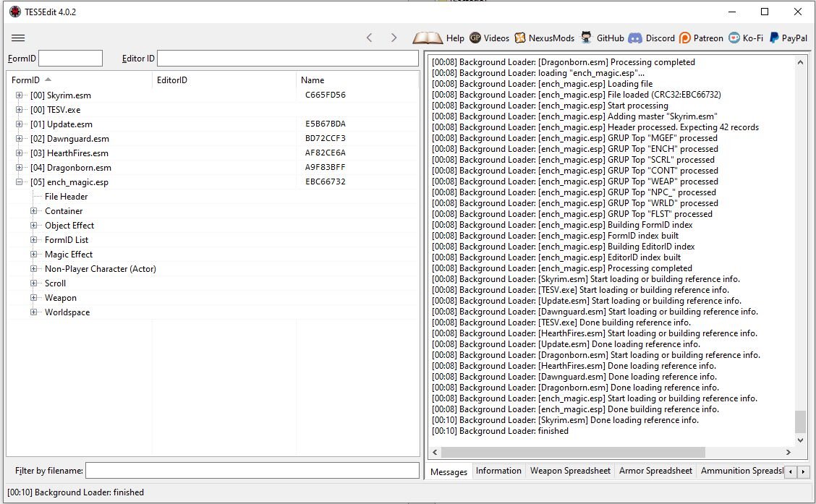
Task: Click the TES5Edit app icon in title bar
Action: [x=15, y=12]
